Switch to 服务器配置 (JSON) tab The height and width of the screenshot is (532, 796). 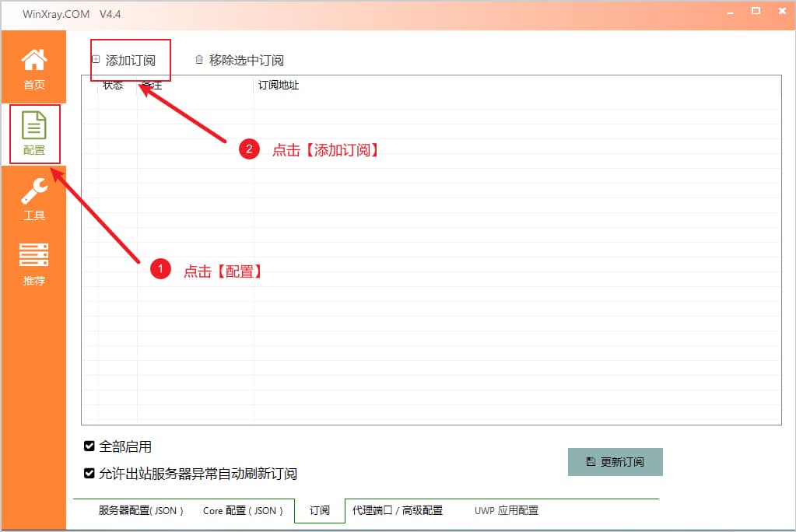click(141, 511)
